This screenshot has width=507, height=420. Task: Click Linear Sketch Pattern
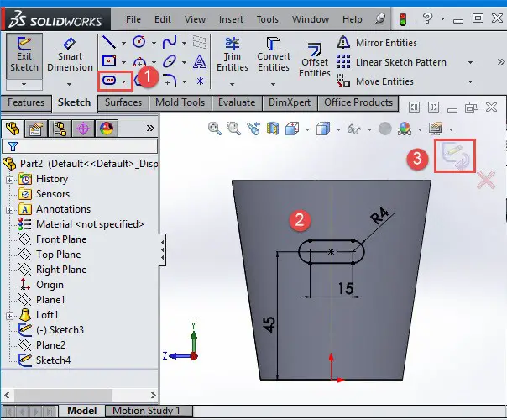(391, 62)
